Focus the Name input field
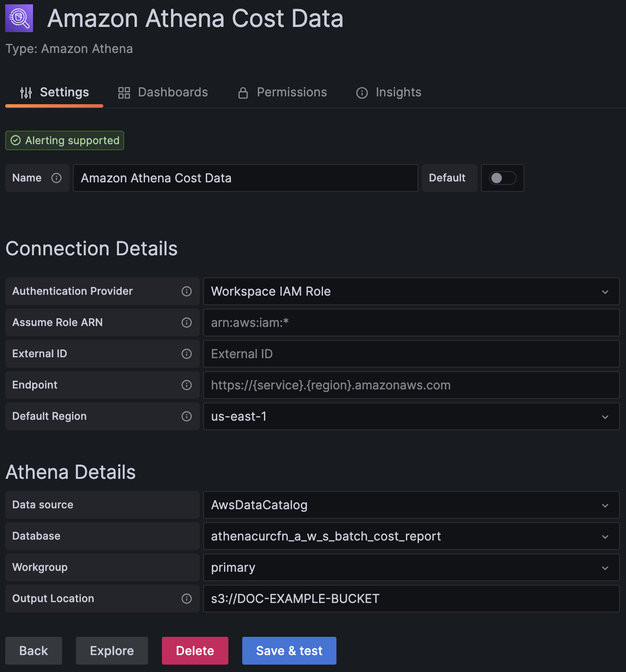Image resolution: width=626 pixels, height=672 pixels. (246, 178)
